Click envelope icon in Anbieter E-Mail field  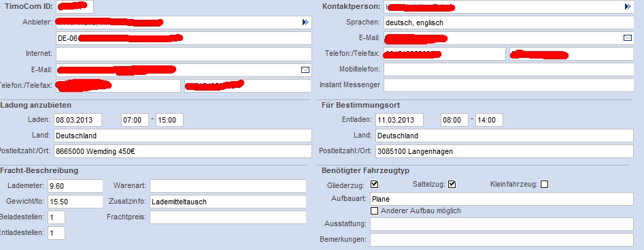tap(305, 70)
